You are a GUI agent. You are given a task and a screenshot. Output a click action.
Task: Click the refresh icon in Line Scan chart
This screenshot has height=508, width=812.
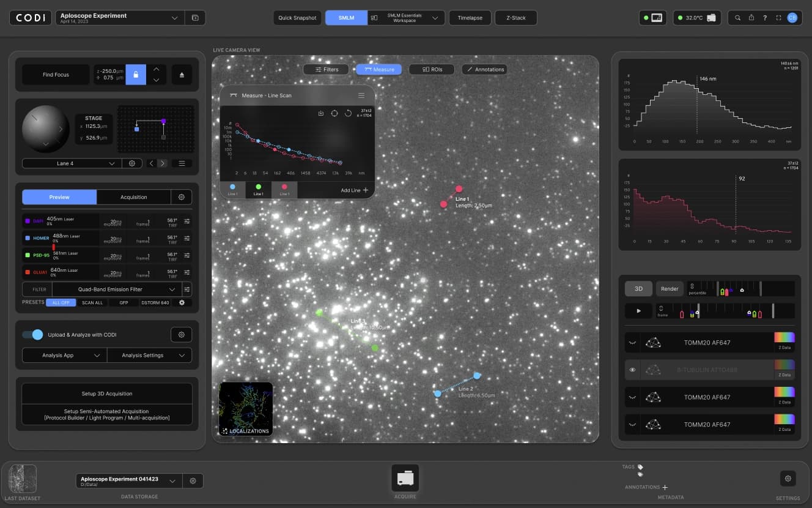tap(334, 113)
